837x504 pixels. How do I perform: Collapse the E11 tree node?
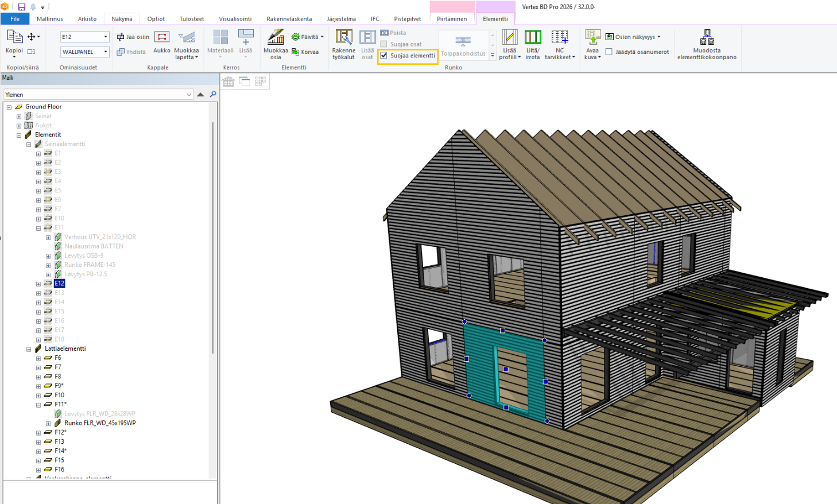pos(38,228)
